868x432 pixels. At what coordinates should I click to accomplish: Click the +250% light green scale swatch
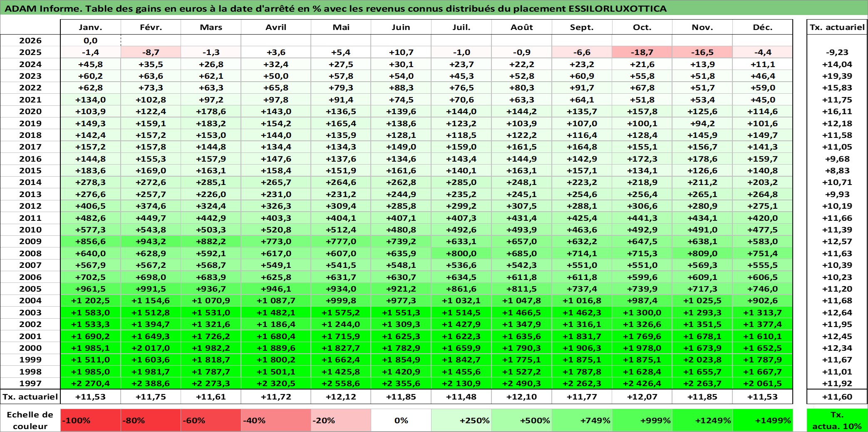coord(461,420)
